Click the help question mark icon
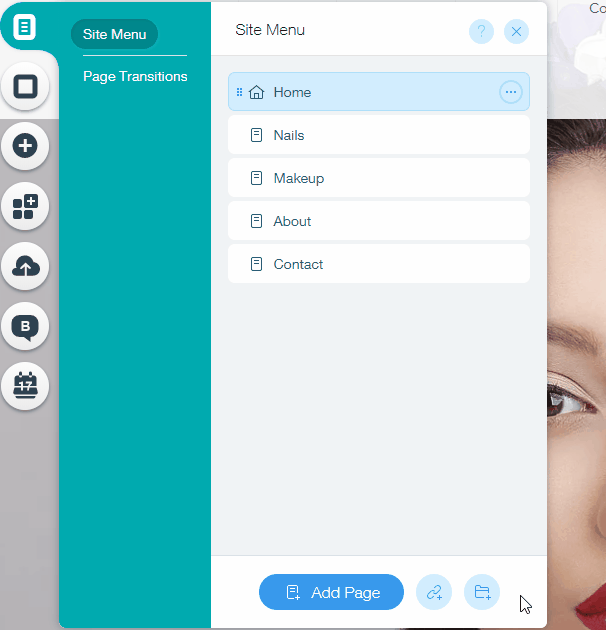 [x=481, y=31]
